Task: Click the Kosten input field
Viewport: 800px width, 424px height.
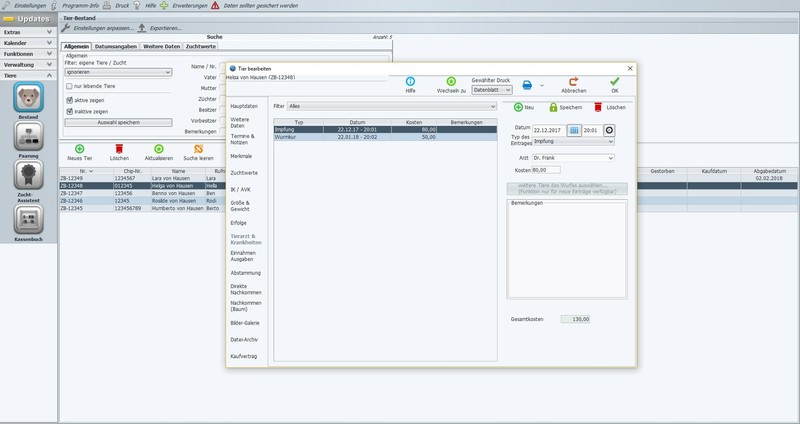Action: pos(546,170)
